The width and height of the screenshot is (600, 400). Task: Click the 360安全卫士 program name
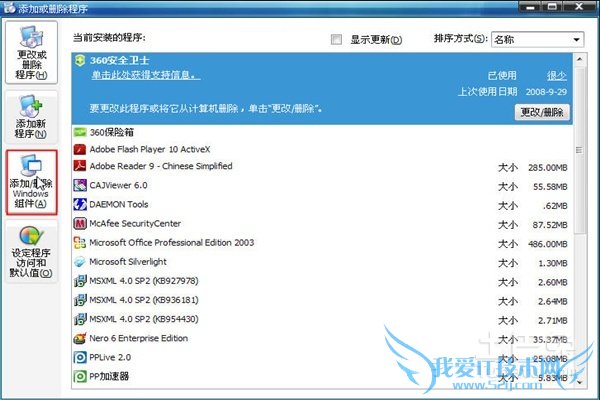(119, 60)
